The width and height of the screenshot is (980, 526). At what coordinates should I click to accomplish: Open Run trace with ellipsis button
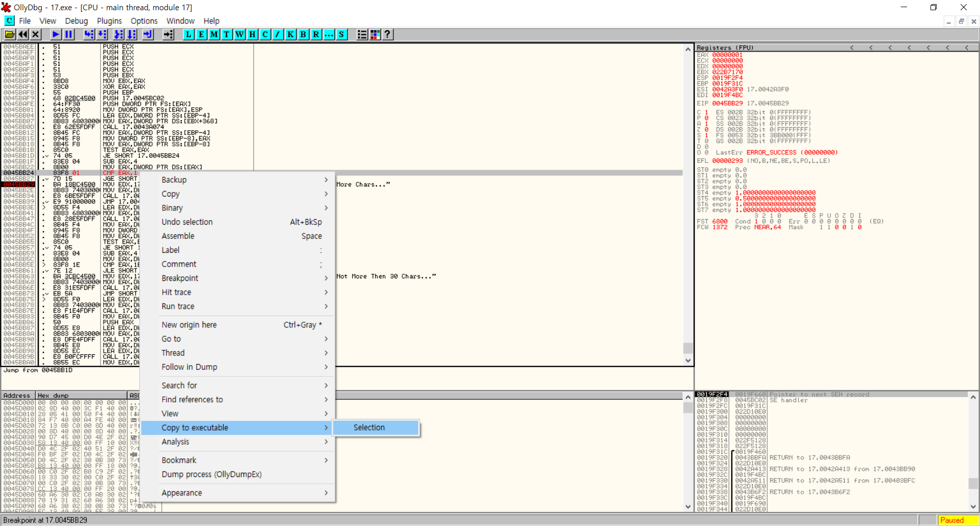329,34
